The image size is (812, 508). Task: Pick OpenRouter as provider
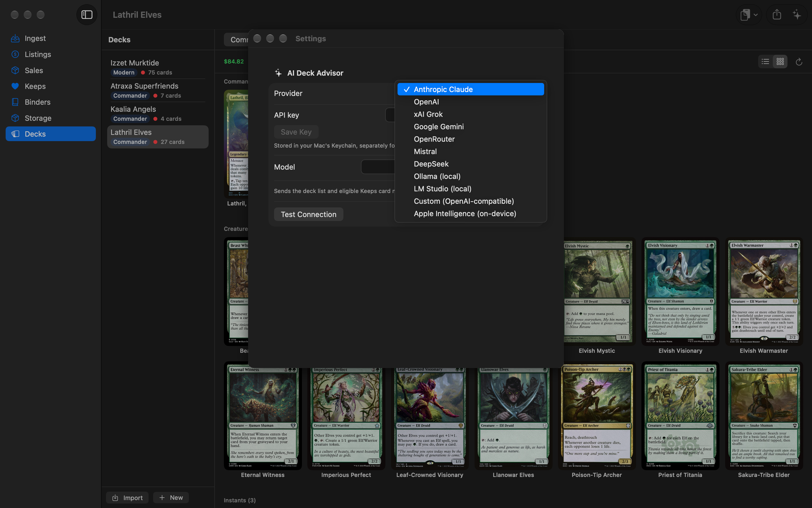click(x=470, y=139)
